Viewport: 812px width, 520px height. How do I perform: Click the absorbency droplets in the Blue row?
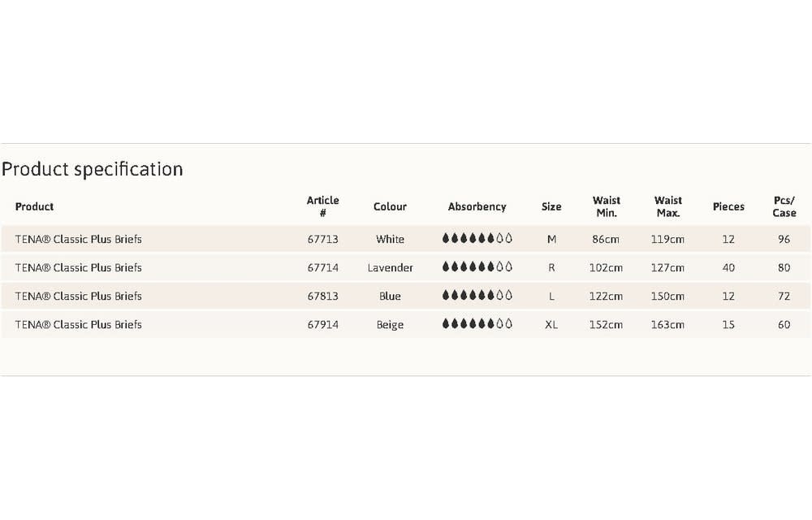[x=477, y=296]
